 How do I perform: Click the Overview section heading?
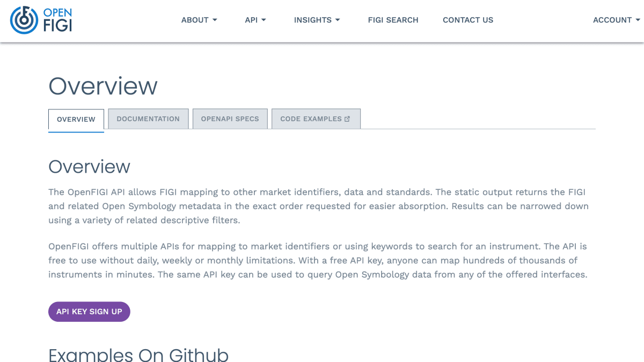pyautogui.click(x=89, y=166)
